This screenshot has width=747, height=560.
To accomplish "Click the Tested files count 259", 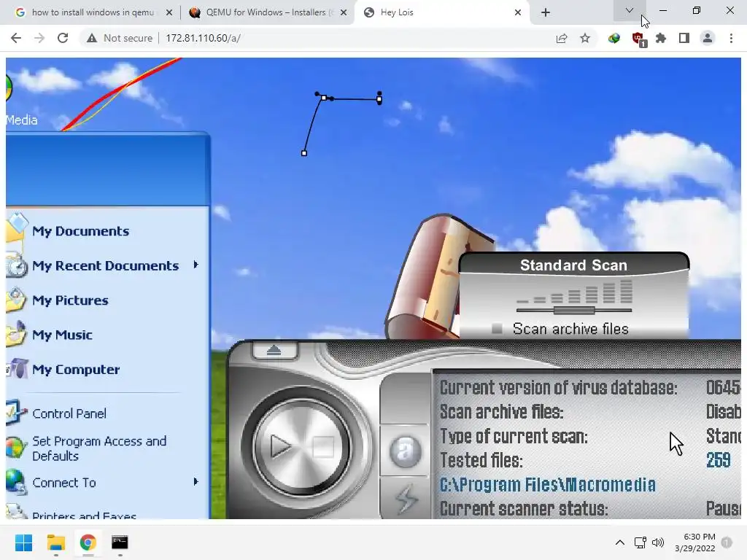I will click(x=719, y=460).
